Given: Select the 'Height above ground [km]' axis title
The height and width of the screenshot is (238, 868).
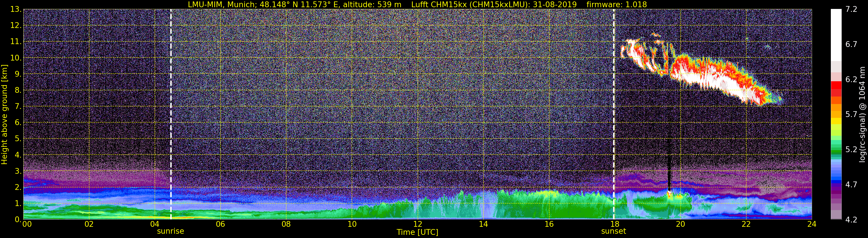Looking at the screenshot, I should (x=4, y=114).
